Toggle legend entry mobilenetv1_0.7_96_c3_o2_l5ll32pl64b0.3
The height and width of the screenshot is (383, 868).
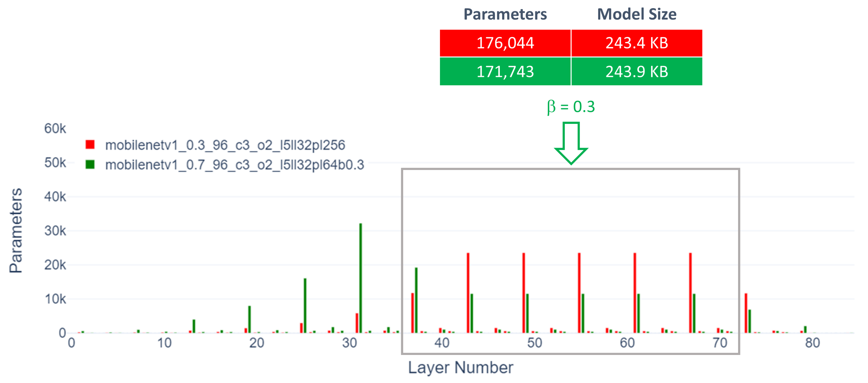(234, 165)
